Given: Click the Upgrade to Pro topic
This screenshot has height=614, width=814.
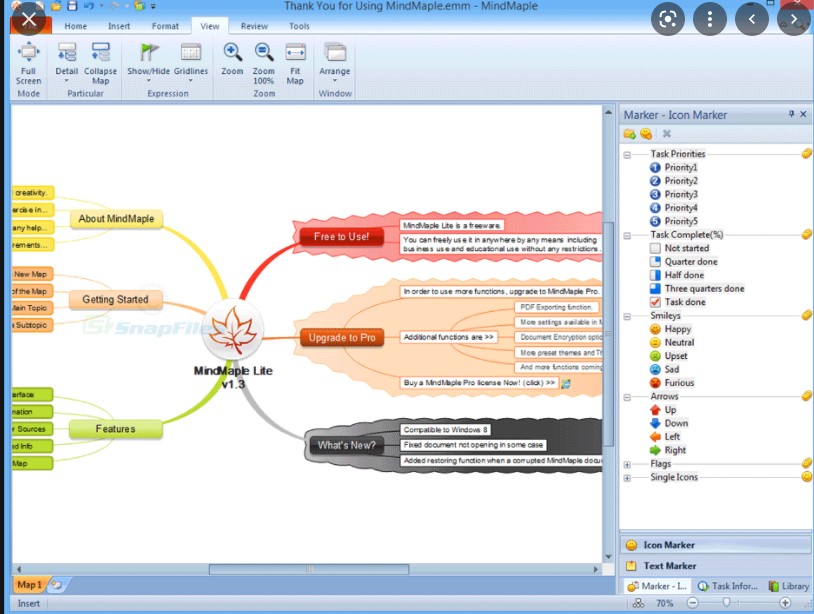Looking at the screenshot, I should (x=342, y=338).
